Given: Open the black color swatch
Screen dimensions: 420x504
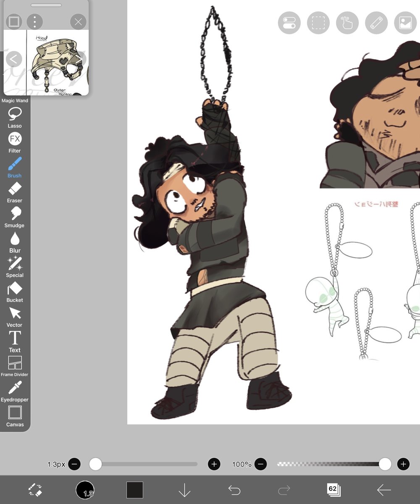Looking at the screenshot, I should point(135,490).
